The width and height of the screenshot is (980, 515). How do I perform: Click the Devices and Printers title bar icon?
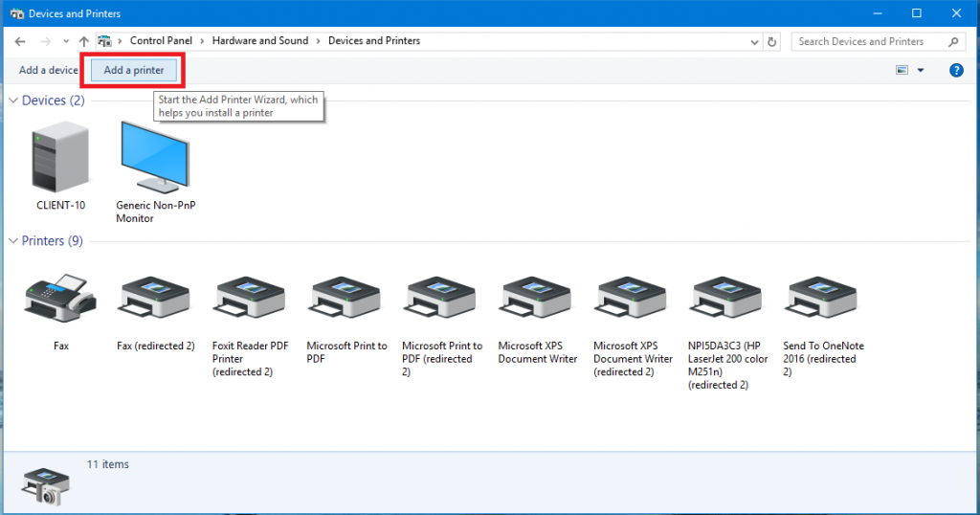tap(16, 13)
